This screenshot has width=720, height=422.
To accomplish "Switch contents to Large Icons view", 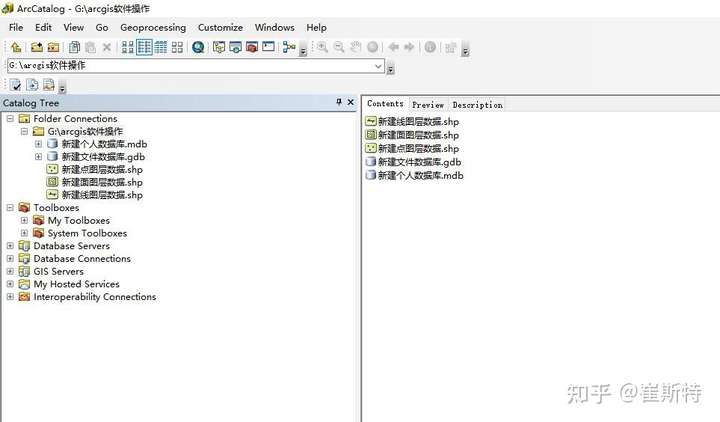I will [x=128, y=47].
